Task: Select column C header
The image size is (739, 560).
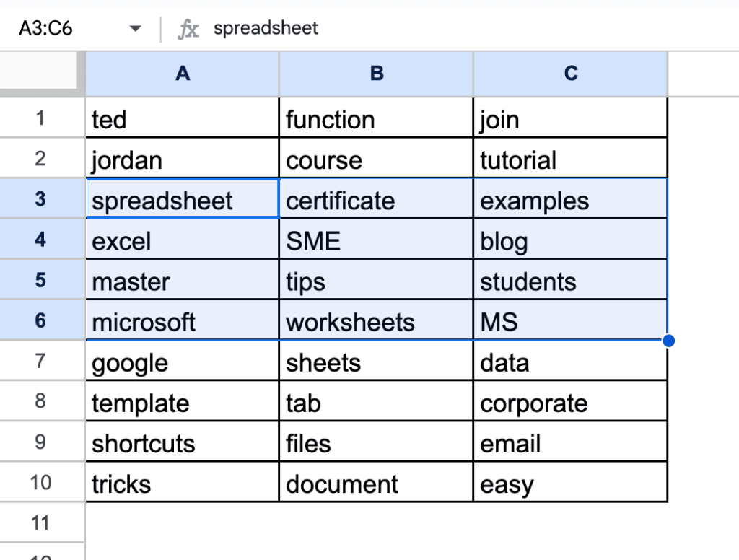Action: coord(570,73)
